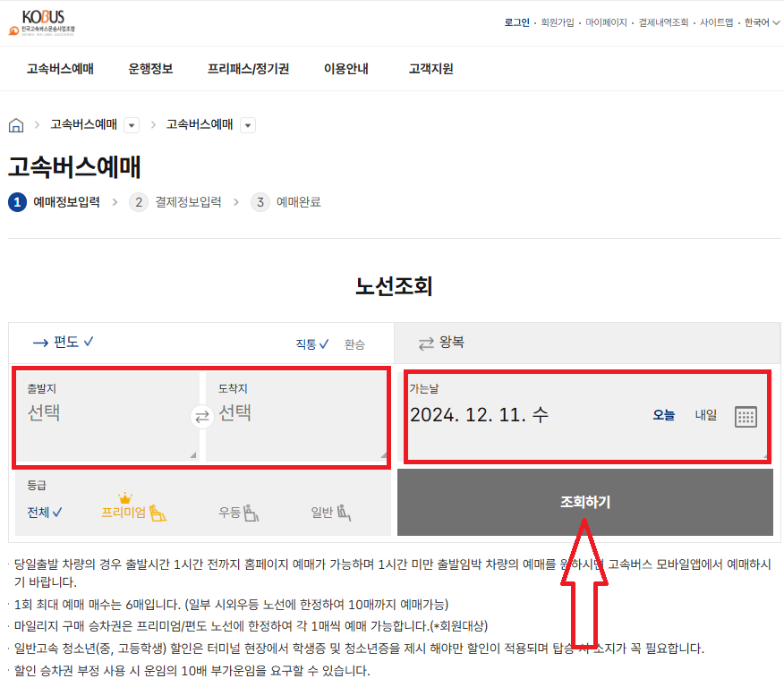Swap departure and arrival locations
The height and width of the screenshot is (687, 784).
pyautogui.click(x=201, y=416)
